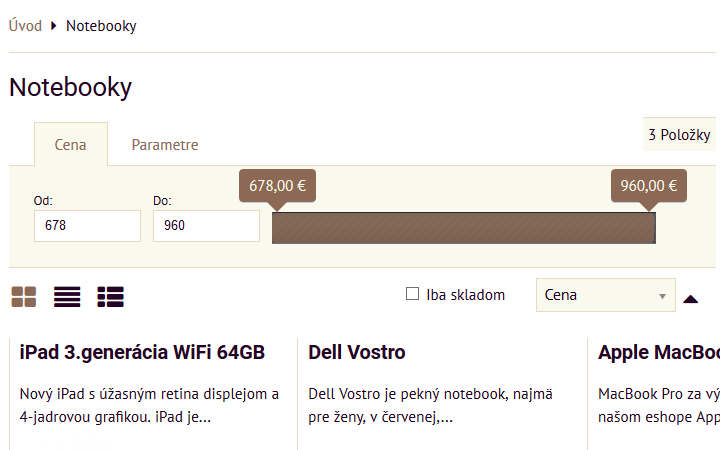Switch to simple list view
This screenshot has height=450, width=720.
(67, 297)
